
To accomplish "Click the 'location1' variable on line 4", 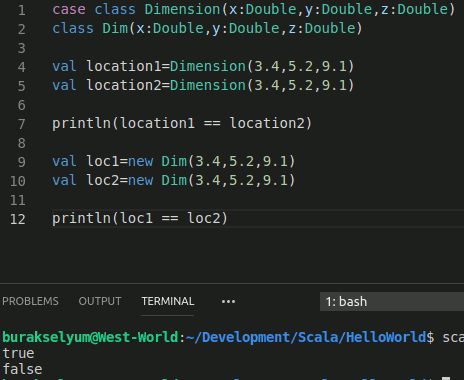I will [x=124, y=66].
